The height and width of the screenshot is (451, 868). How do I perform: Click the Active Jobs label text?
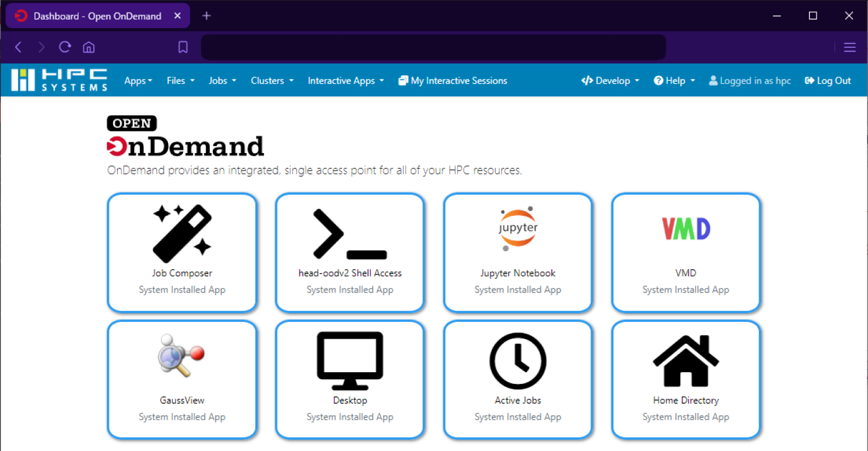click(x=518, y=400)
